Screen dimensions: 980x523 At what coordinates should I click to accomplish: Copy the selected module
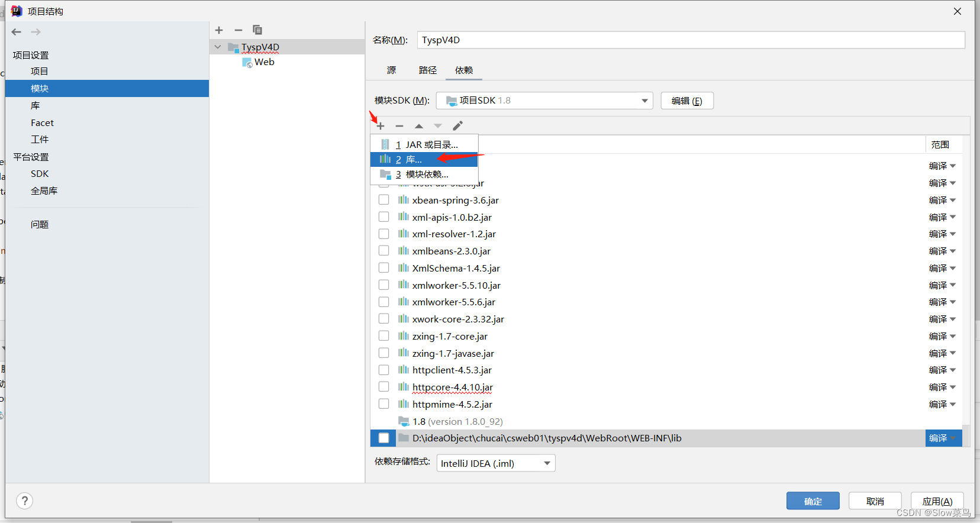click(257, 30)
